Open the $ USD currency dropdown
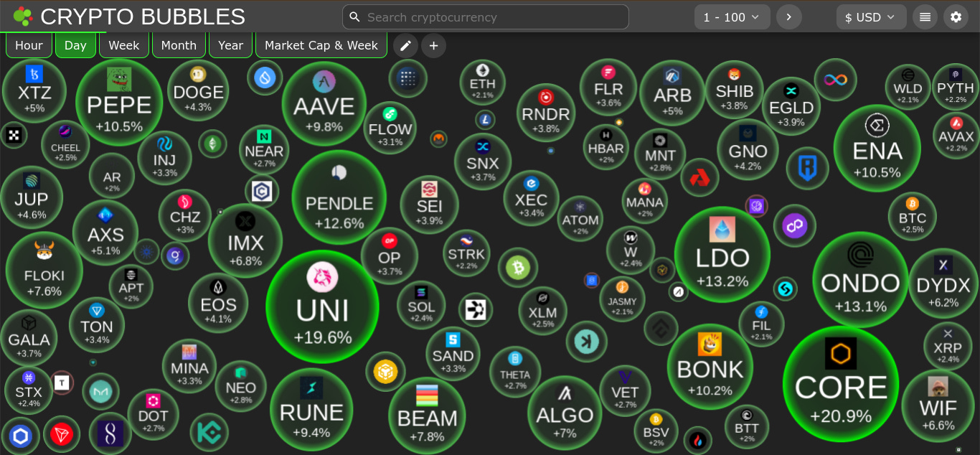Viewport: 980px width, 455px height. [x=871, y=17]
